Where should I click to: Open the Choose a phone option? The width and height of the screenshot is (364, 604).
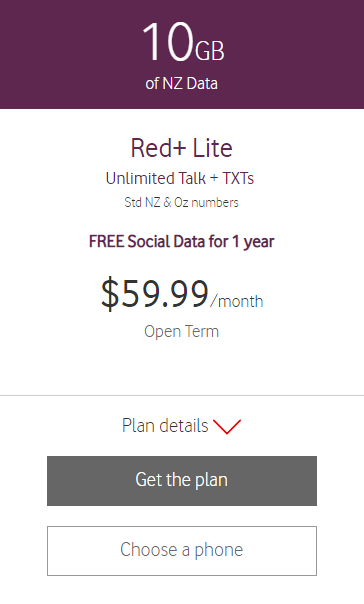182,551
